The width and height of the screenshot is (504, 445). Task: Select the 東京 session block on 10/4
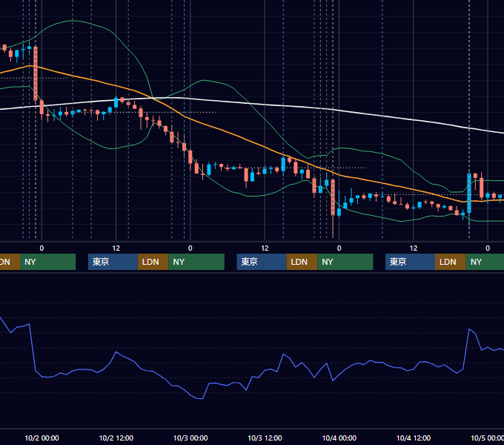tap(410, 262)
